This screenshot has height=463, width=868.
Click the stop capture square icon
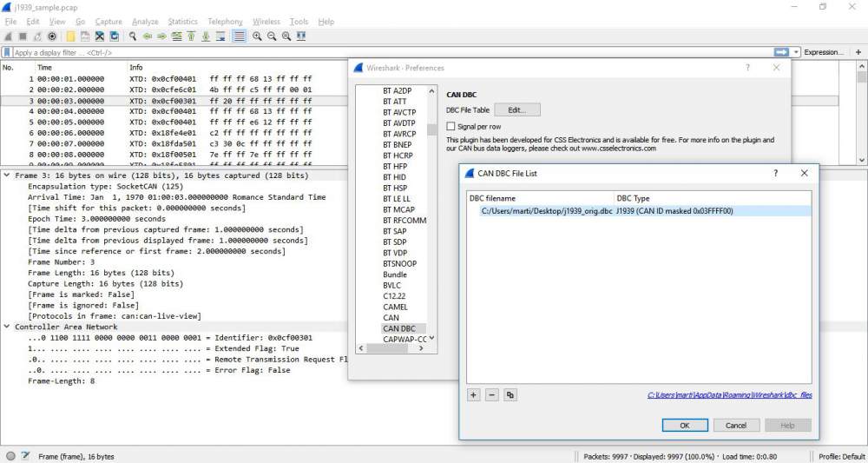pos(23,36)
